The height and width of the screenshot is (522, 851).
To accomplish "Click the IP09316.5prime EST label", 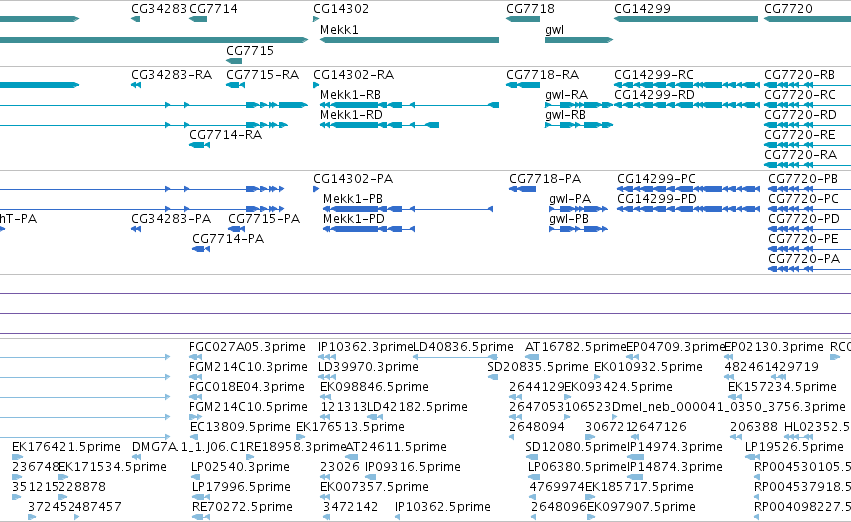I will click(x=412, y=467).
